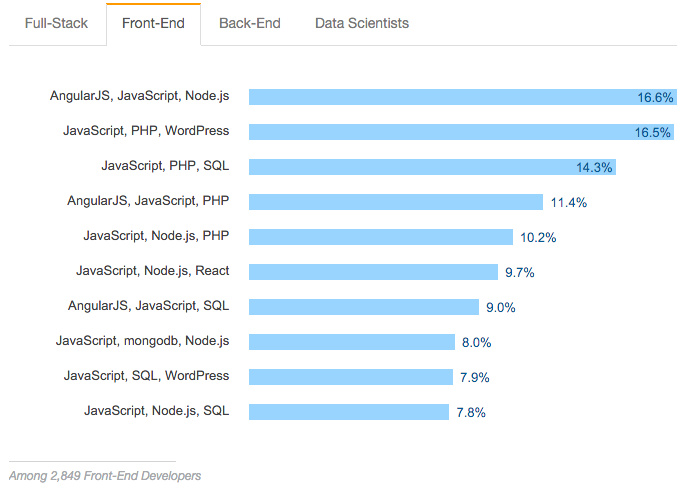Select the 10.2% JavaScript, Node.js, PHP bar

[381, 237]
